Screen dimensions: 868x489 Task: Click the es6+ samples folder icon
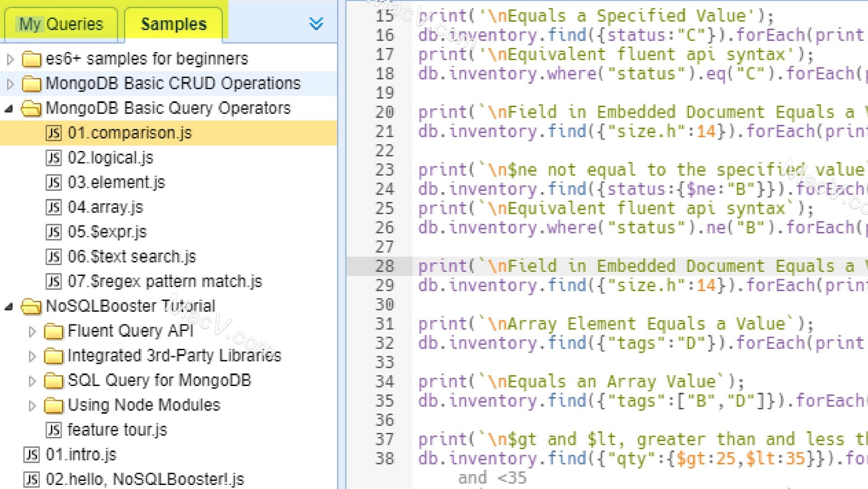click(x=31, y=59)
